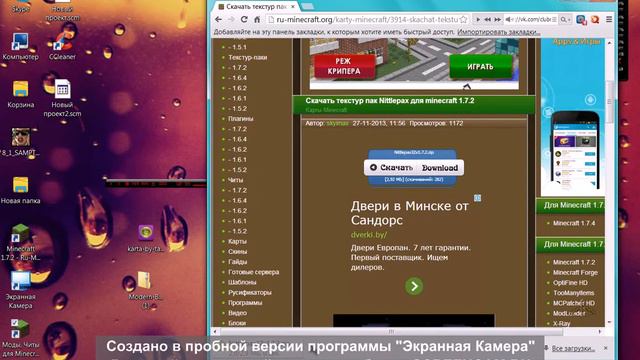Open the Chrome hamburger menu

[x=609, y=19]
